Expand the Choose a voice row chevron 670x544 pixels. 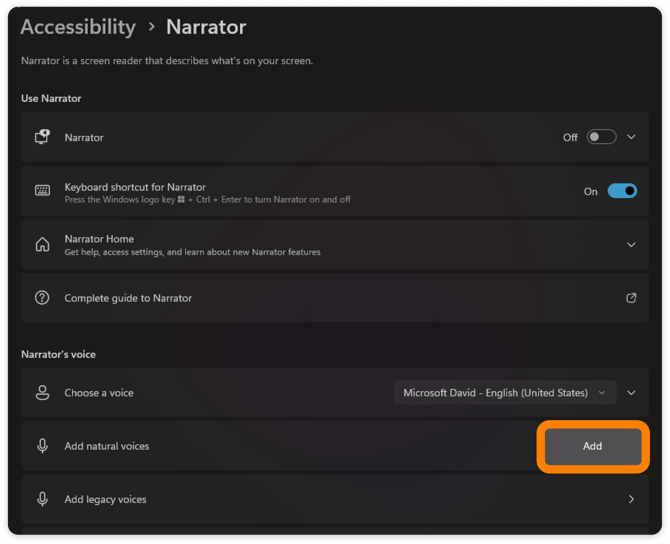click(631, 392)
